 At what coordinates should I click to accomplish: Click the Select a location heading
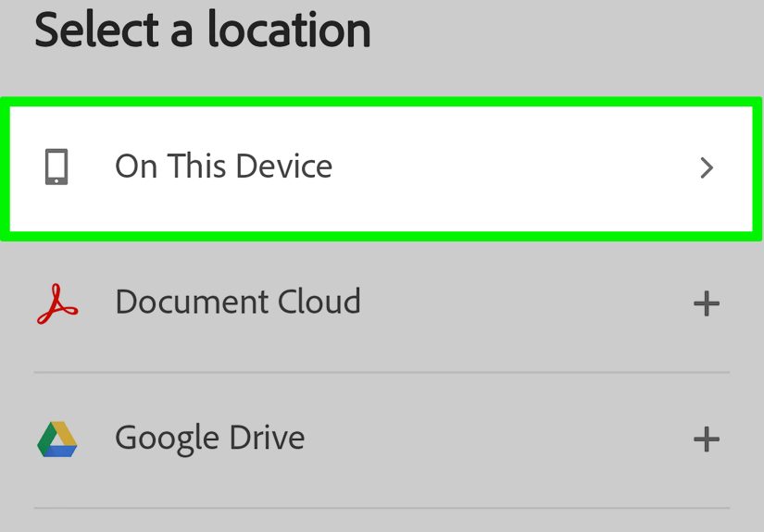click(x=203, y=30)
